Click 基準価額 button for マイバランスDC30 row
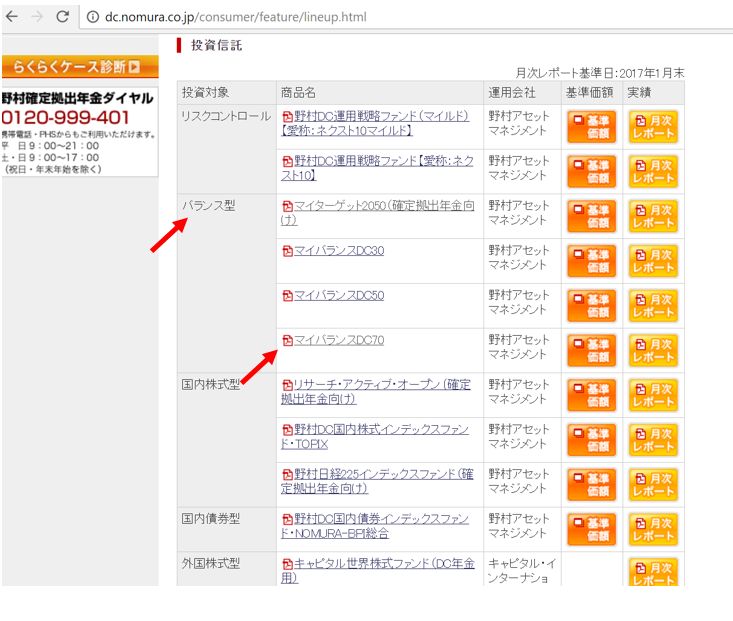This screenshot has height=621, width=733. pyautogui.click(x=592, y=261)
